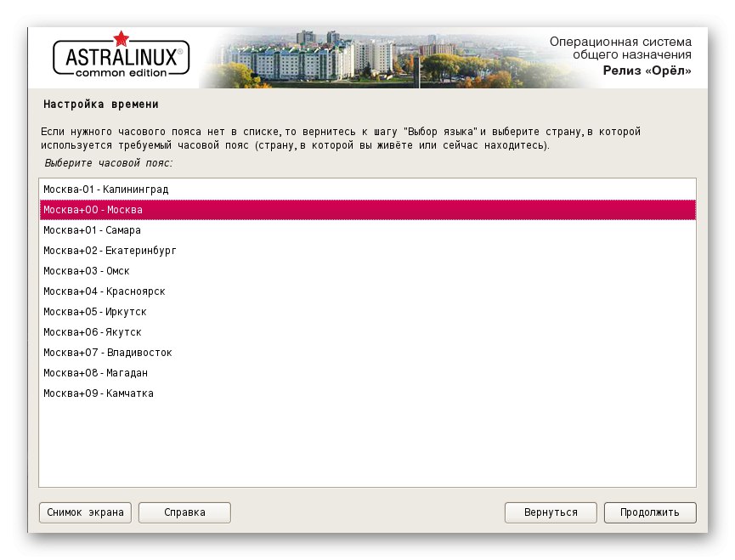Click the red star in the AstraLinux logo
This screenshot has height=560, width=735.
[x=121, y=39]
